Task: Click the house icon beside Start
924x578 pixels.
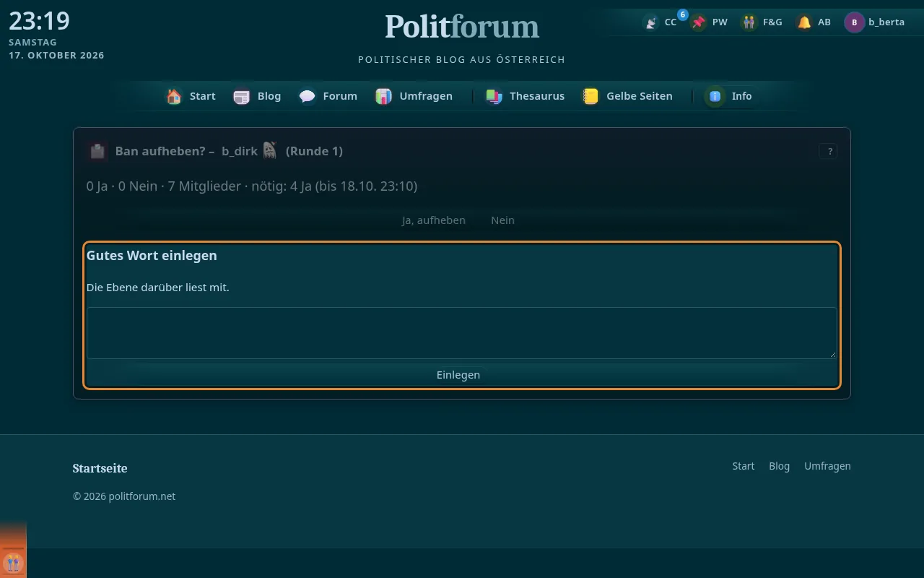Action: point(174,96)
